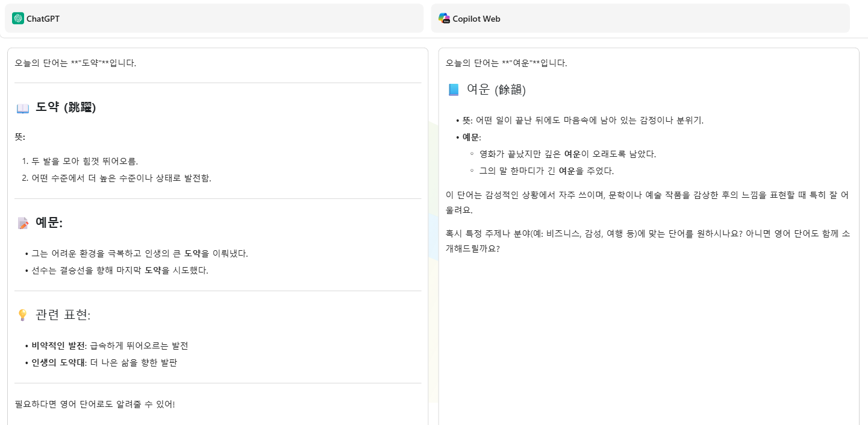Click the Copilot paragraph starting 혹시 특정 주제나
The width and height of the screenshot is (868, 425).
648,241
